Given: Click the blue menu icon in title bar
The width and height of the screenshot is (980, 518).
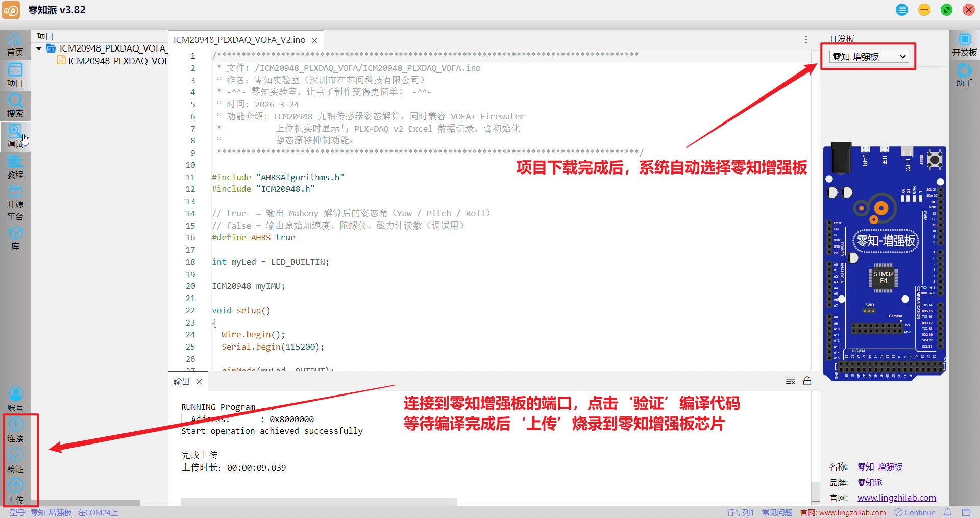Looking at the screenshot, I should [x=902, y=10].
